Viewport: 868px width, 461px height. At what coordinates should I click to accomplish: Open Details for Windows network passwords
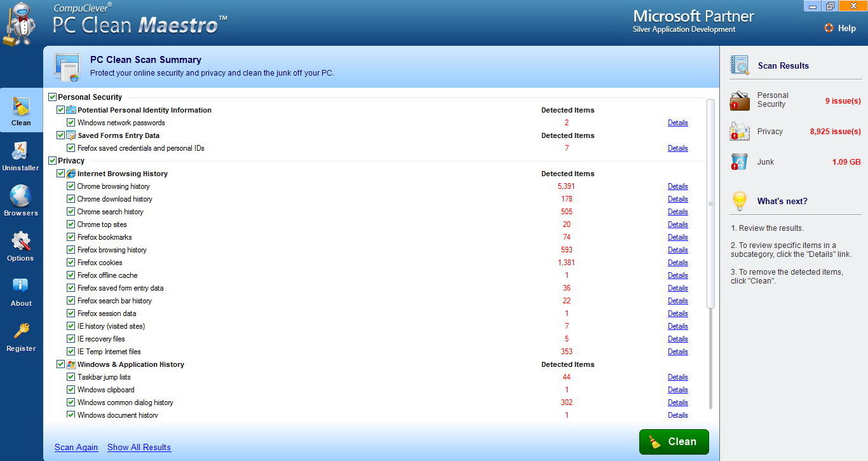(x=677, y=123)
